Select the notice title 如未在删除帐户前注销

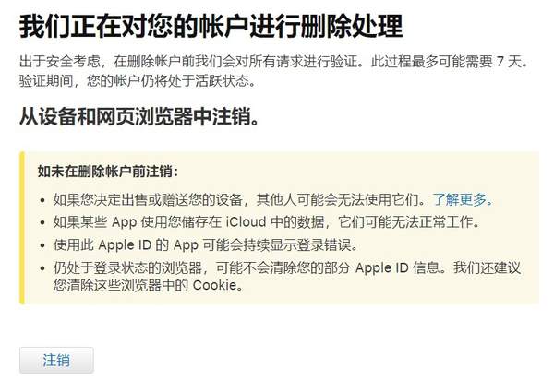[x=107, y=172]
